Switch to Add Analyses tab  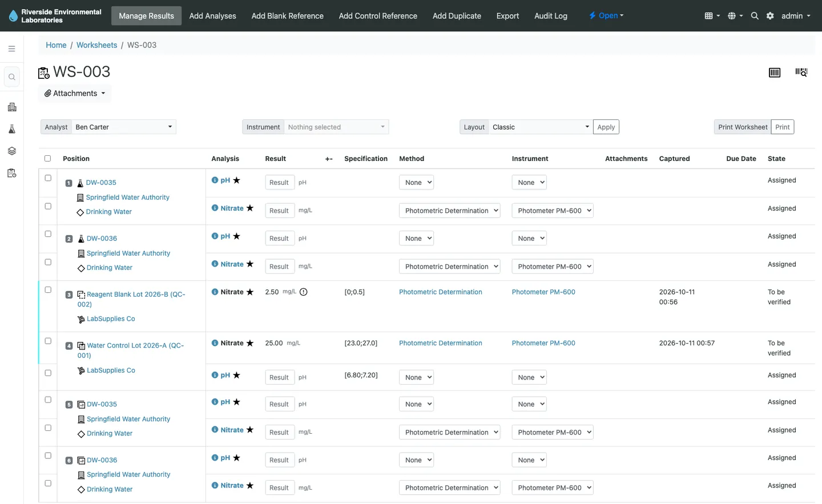click(212, 16)
